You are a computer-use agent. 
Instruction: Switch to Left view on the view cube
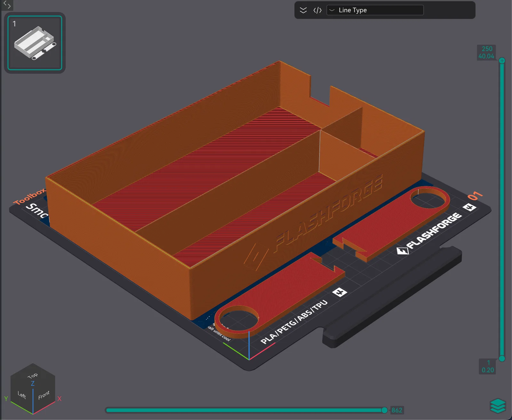click(22, 395)
